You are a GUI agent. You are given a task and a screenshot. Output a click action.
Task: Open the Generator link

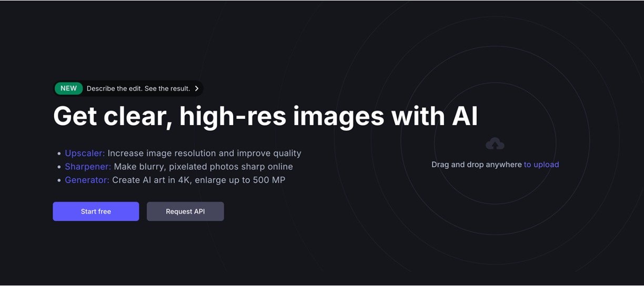(87, 180)
